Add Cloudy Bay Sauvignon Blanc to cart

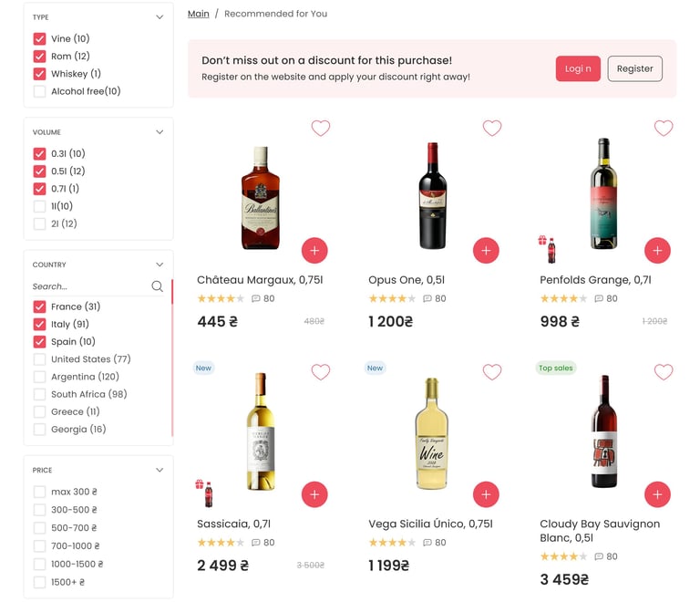click(657, 494)
